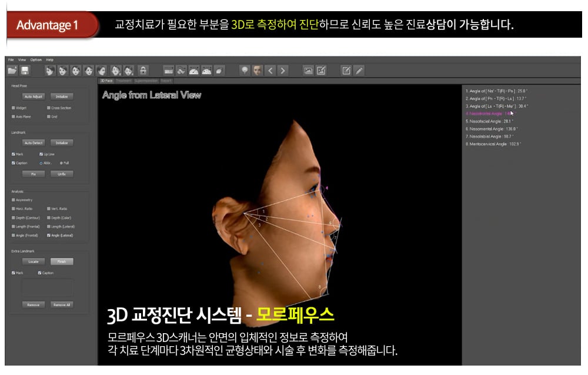Click the floppy disk save icon
Viewport: 588px width, 375px height.
tap(25, 71)
